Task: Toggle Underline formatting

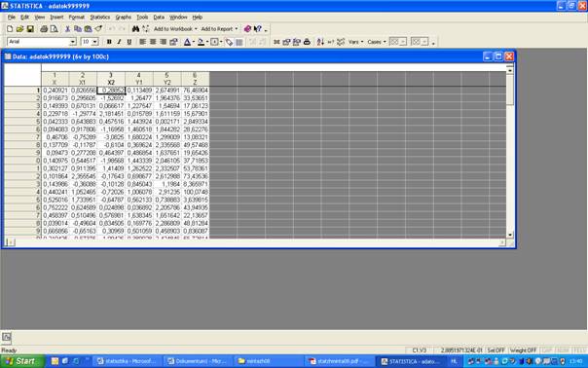Action: pyautogui.click(x=129, y=42)
